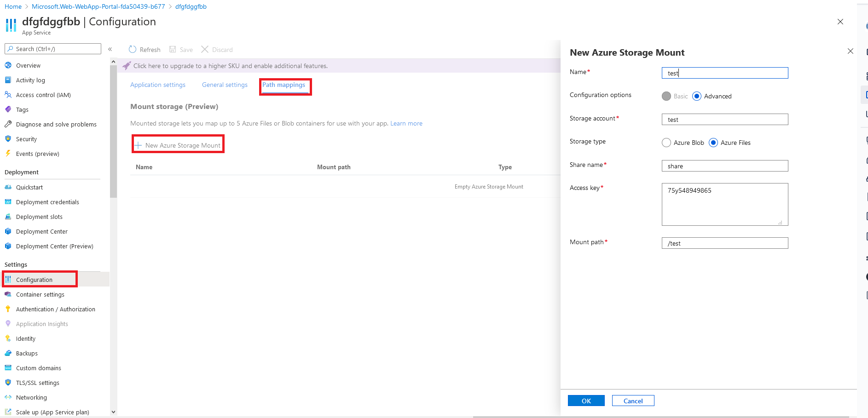Select the Activity log icon
The image size is (868, 418).
coord(8,80)
